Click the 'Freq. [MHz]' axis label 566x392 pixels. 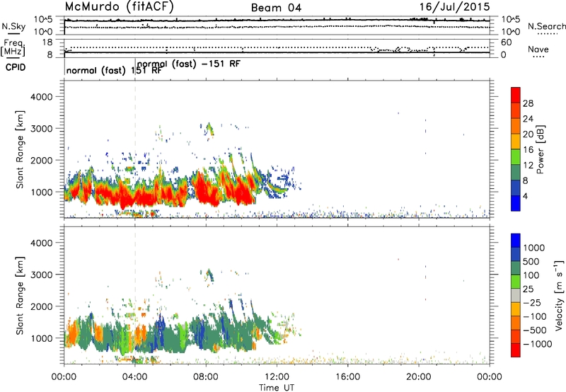13,48
